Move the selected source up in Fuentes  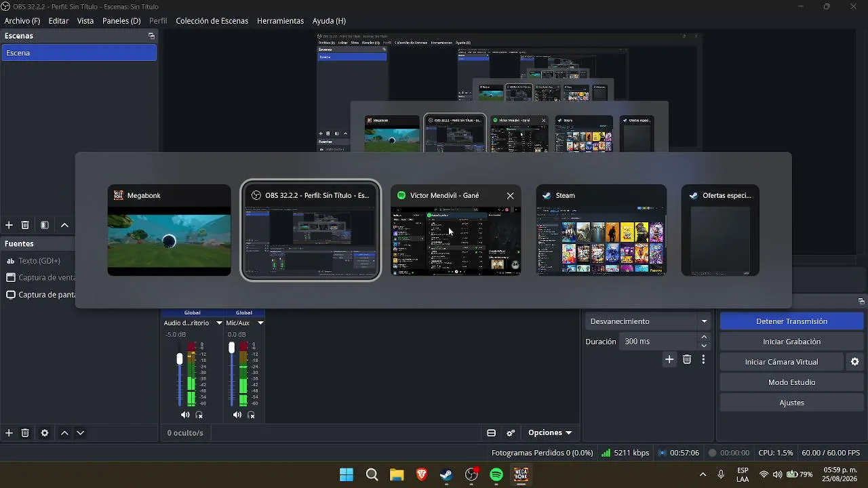tap(64, 433)
